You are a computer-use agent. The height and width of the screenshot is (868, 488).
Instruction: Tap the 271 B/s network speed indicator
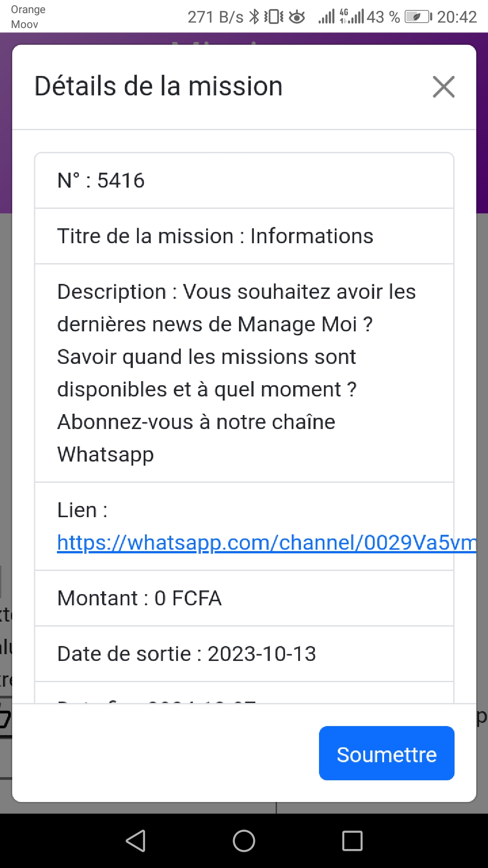[x=215, y=17]
